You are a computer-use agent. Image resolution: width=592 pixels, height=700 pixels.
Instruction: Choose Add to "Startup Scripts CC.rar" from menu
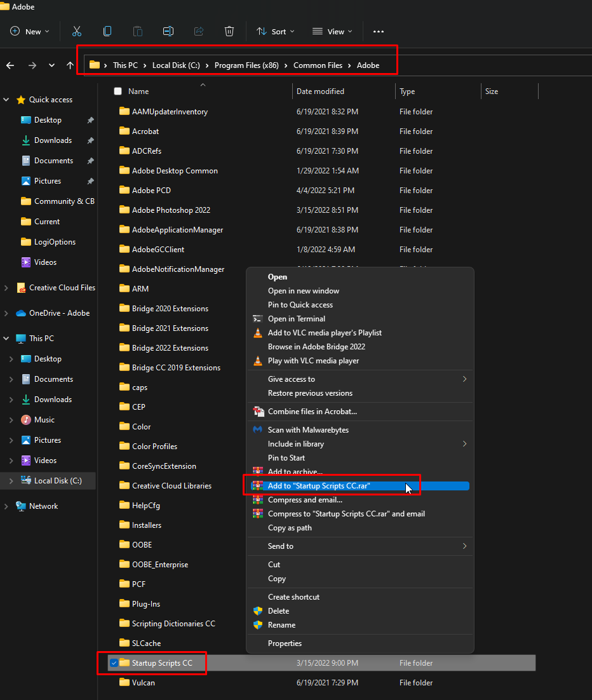click(x=325, y=485)
